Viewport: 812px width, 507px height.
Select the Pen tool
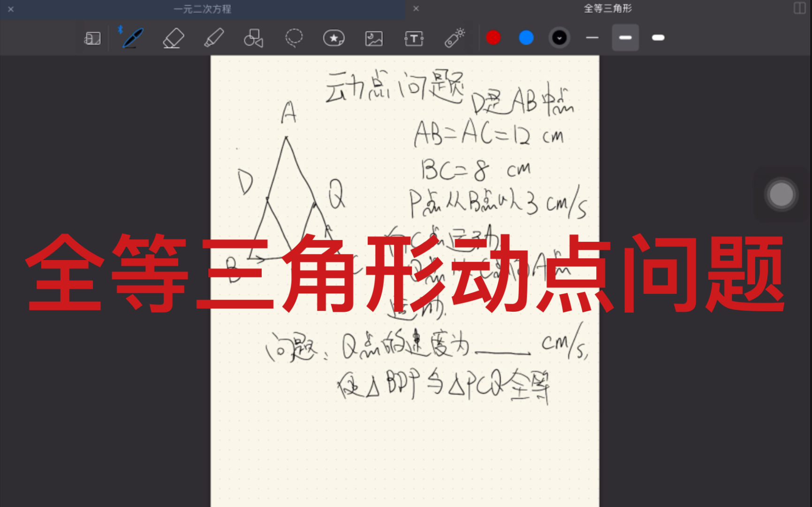(x=131, y=38)
